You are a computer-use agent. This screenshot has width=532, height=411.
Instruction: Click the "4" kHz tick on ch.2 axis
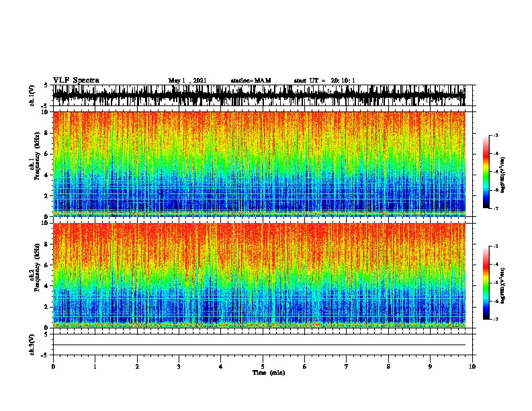click(46, 286)
